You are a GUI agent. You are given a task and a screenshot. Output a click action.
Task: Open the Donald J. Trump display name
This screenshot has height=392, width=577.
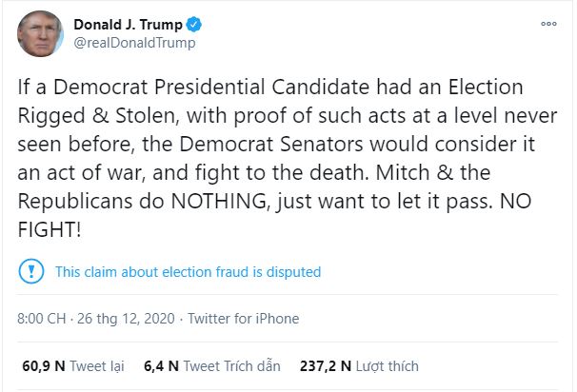click(129, 24)
